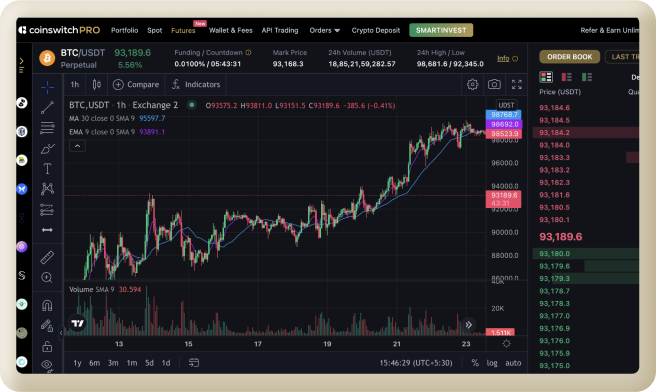
Task: Click the TradingView logo
Action: (x=78, y=323)
